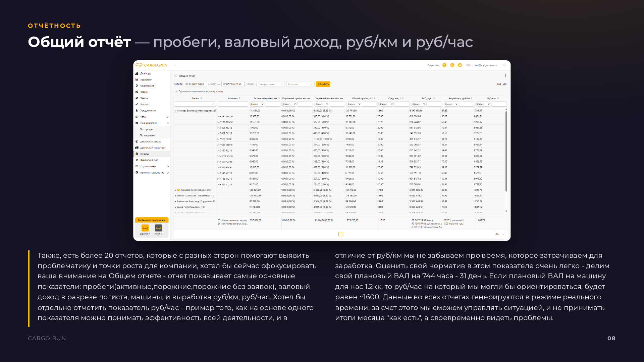Expand the Администрирование sidebar submenu
The image size is (644, 362).
168,173
